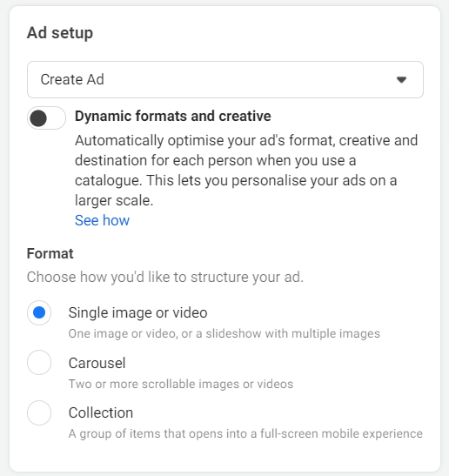The width and height of the screenshot is (449, 476).
Task: Open the Create Ad dropdown
Action: (225, 79)
